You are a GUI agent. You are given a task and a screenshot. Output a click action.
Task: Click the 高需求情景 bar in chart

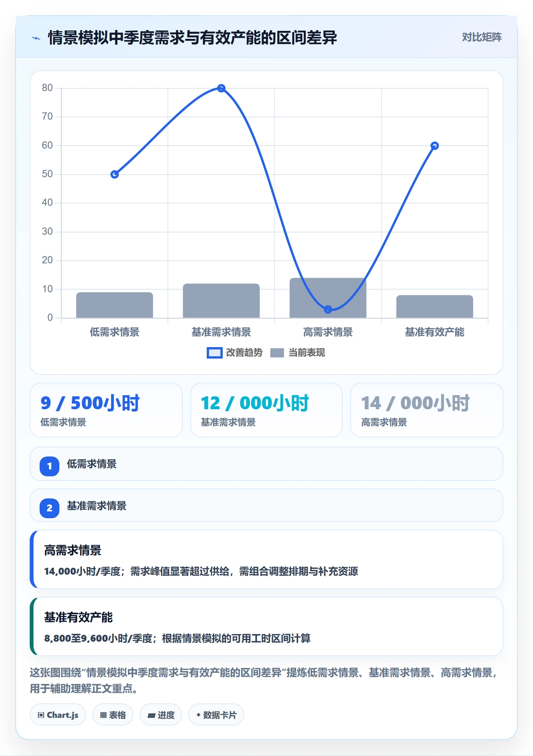pyautogui.click(x=328, y=298)
